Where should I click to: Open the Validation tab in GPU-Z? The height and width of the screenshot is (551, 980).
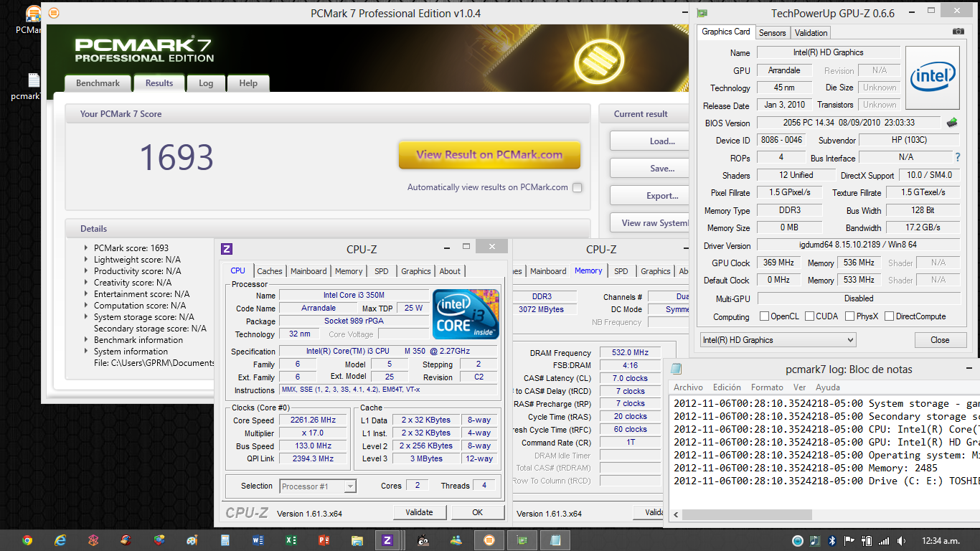pos(811,32)
